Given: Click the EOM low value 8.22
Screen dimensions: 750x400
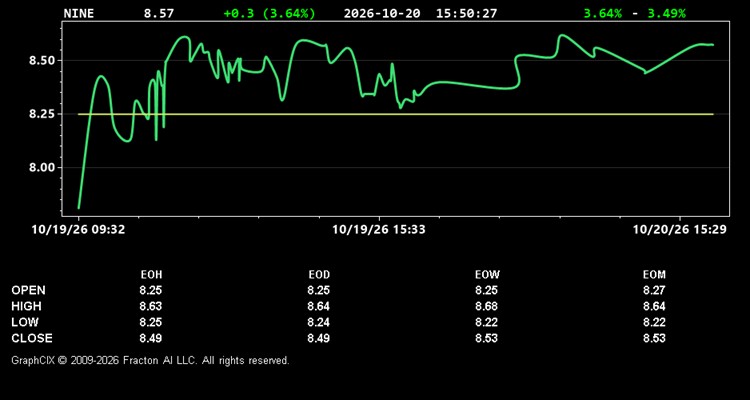Looking at the screenshot, I should tap(654, 322).
